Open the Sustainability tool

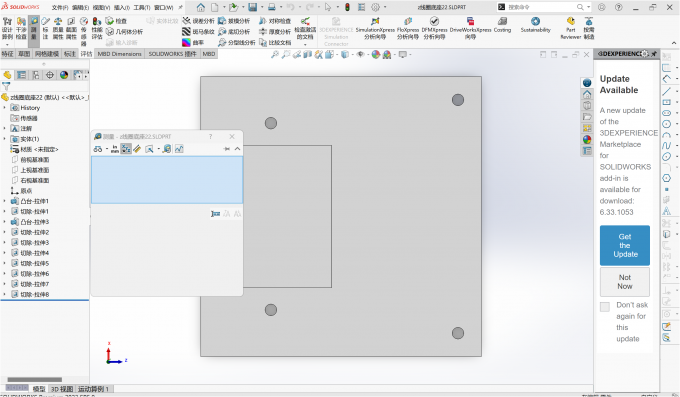536,25
